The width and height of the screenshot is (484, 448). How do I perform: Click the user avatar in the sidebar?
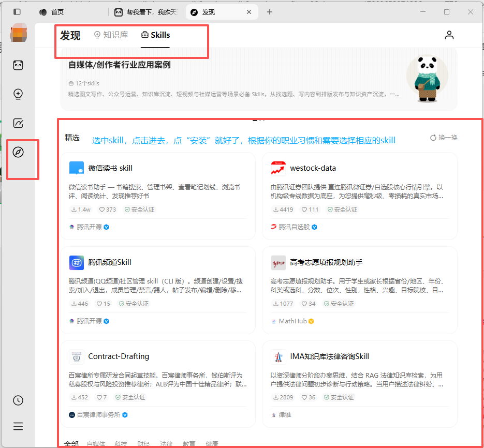coord(18,33)
